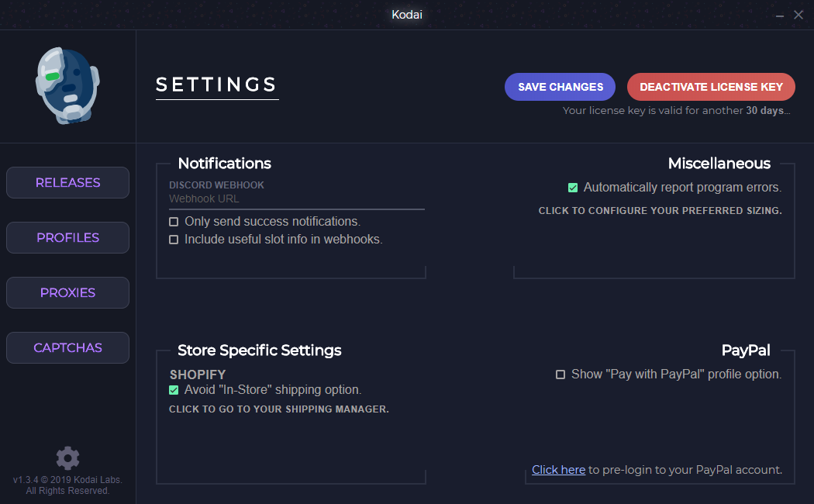
Task: Focus the Discord Webhook URL field
Action: click(296, 199)
